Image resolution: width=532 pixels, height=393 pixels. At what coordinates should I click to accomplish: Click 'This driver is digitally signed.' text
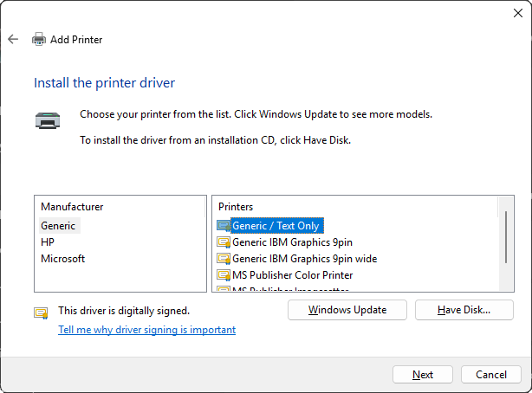[124, 311]
